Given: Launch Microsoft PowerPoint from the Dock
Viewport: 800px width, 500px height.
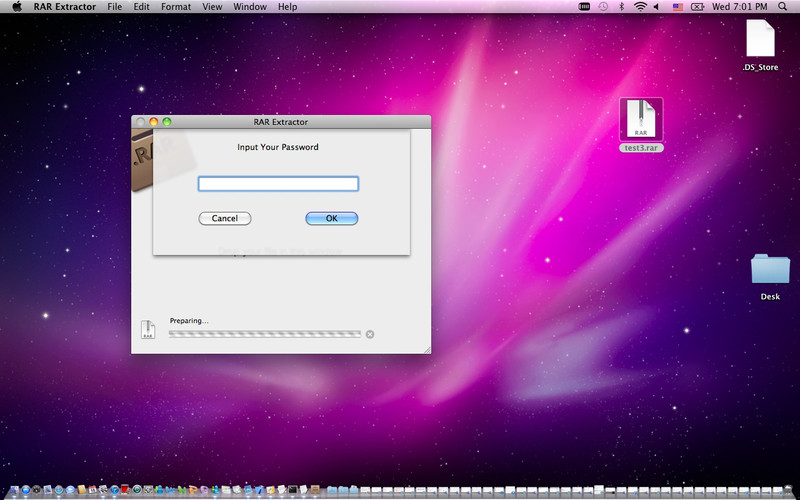Looking at the screenshot, I should [x=193, y=490].
